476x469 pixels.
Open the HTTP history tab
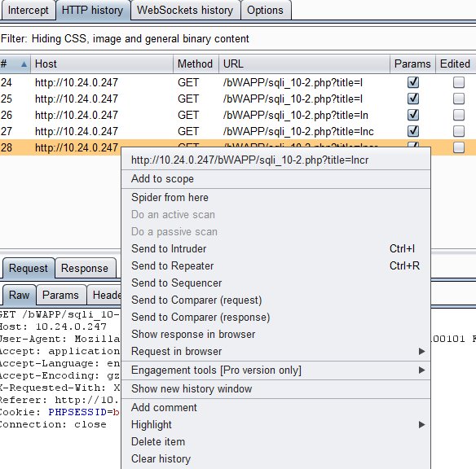[93, 10]
